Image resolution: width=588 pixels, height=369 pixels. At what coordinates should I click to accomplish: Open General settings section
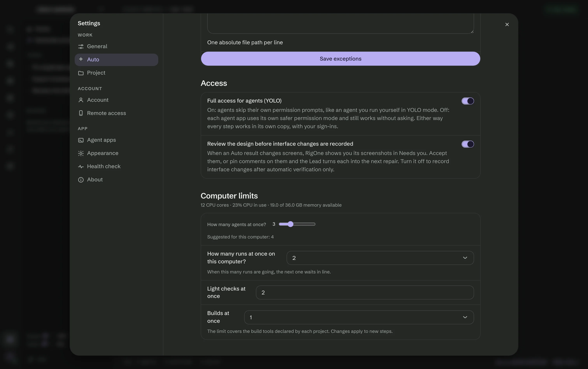pos(116,46)
